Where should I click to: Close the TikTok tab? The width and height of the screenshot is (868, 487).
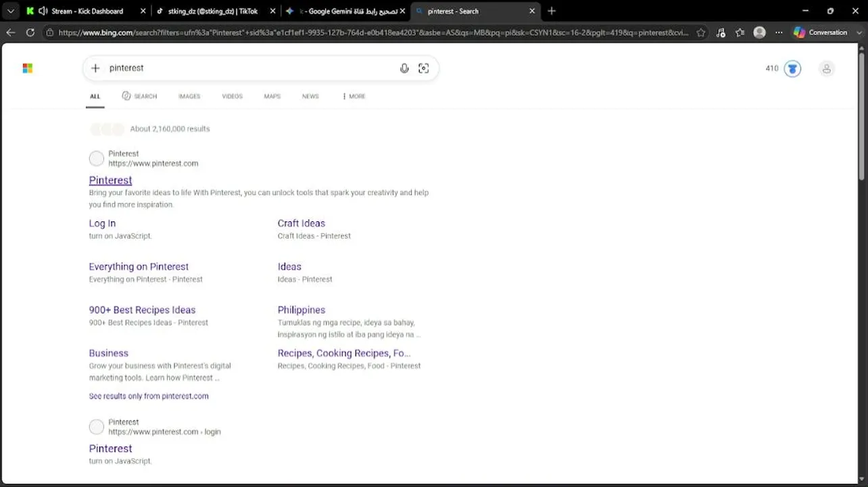[x=272, y=11]
